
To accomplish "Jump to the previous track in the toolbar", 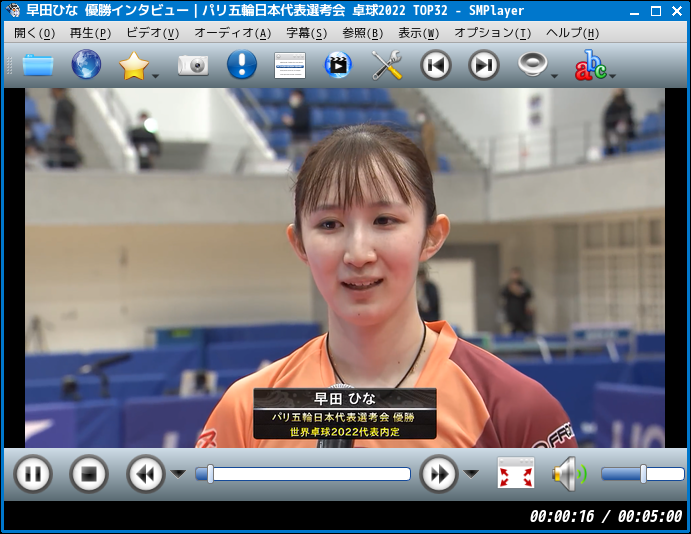I will [x=435, y=65].
